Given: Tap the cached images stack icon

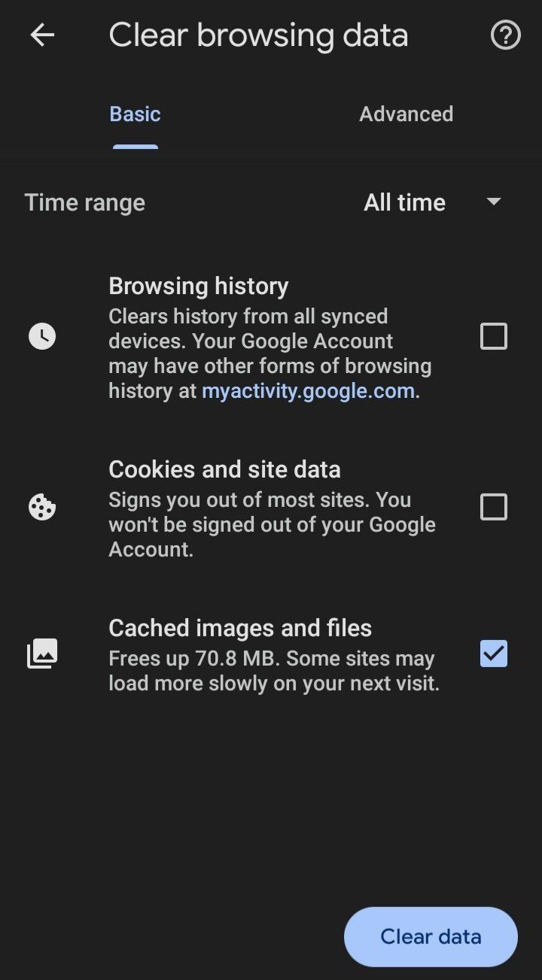Looking at the screenshot, I should tap(42, 654).
